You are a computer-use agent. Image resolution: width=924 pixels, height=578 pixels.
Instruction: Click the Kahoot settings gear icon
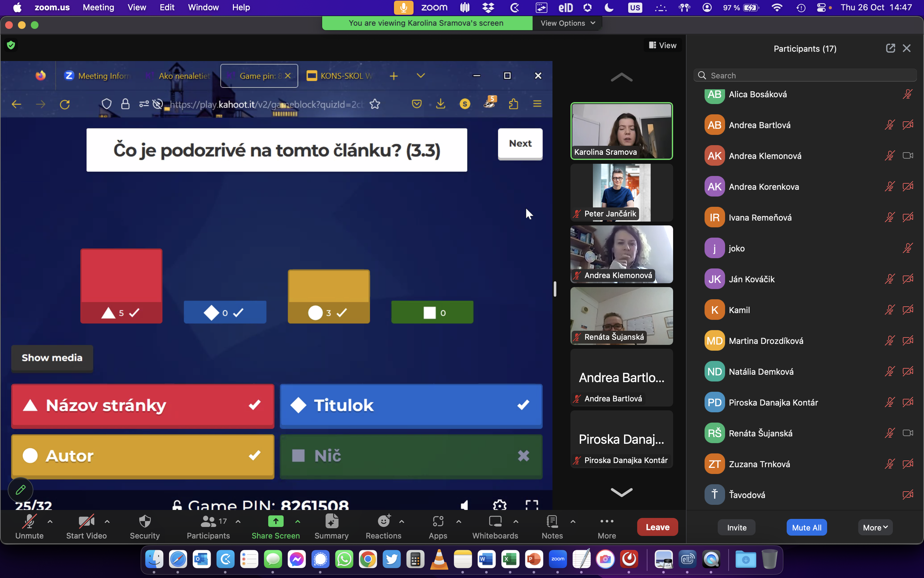point(500,505)
